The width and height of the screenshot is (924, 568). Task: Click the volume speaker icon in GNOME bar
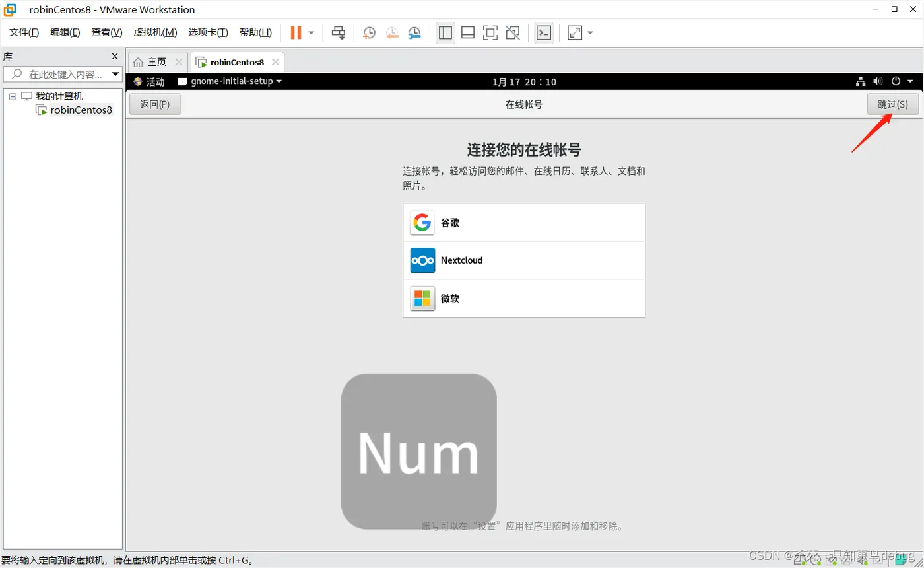click(x=878, y=82)
